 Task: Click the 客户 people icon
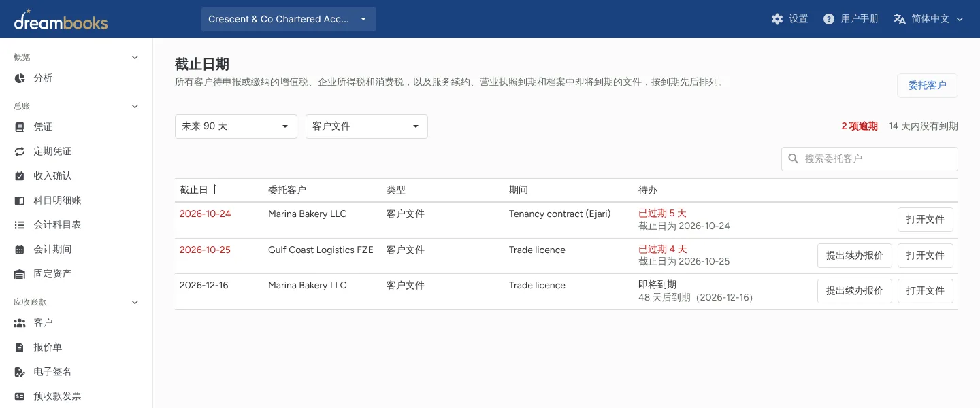(20, 323)
